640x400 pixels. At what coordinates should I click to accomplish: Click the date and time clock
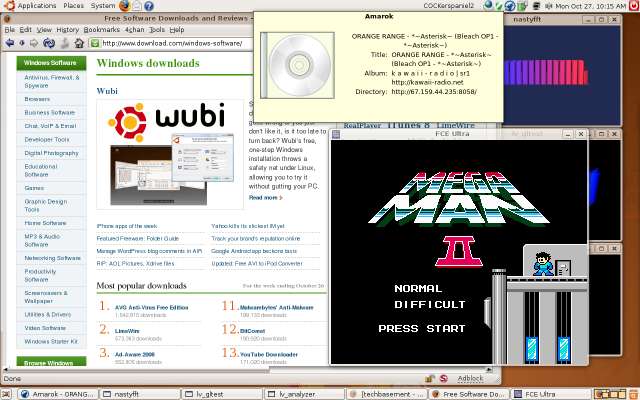pyautogui.click(x=591, y=6)
